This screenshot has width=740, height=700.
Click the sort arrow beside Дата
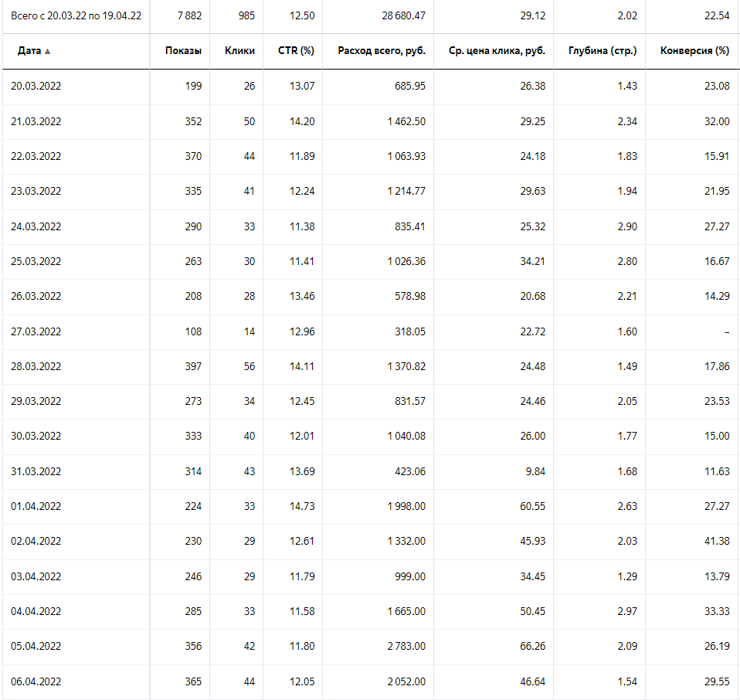point(48,51)
